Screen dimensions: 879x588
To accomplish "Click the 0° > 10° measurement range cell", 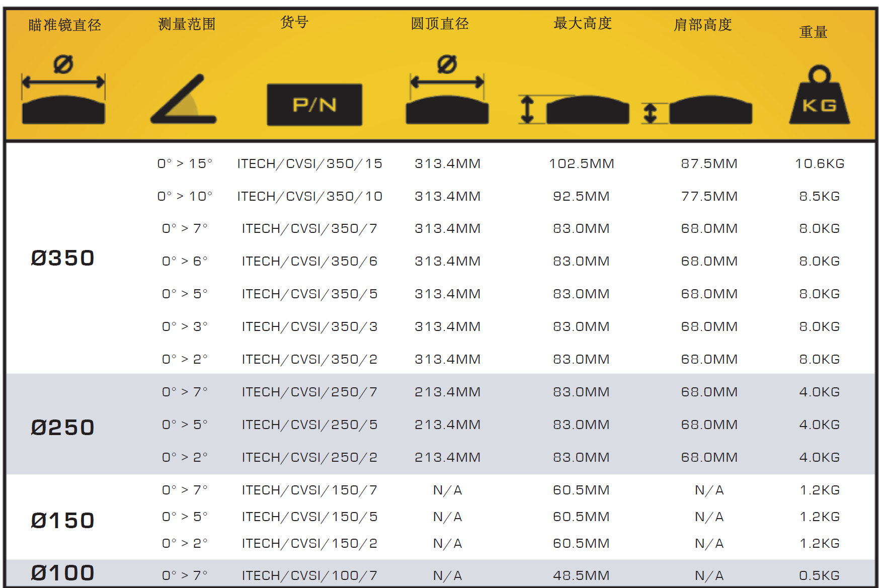I will (185, 196).
